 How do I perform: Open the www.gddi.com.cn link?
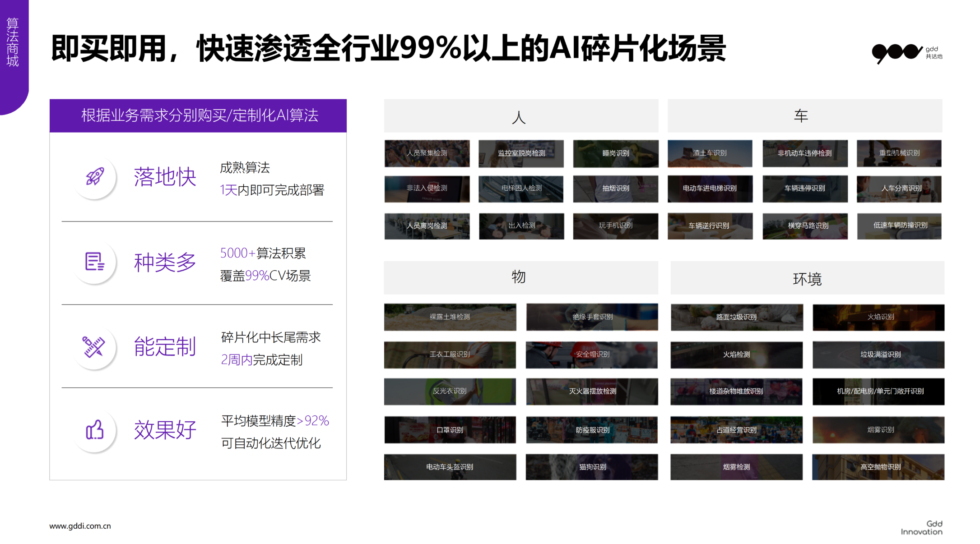(x=80, y=526)
